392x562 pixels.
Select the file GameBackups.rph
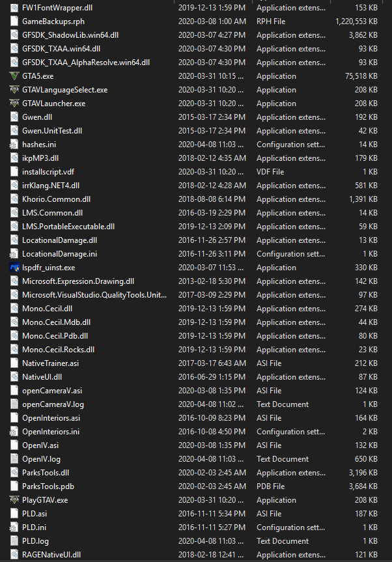pos(53,21)
